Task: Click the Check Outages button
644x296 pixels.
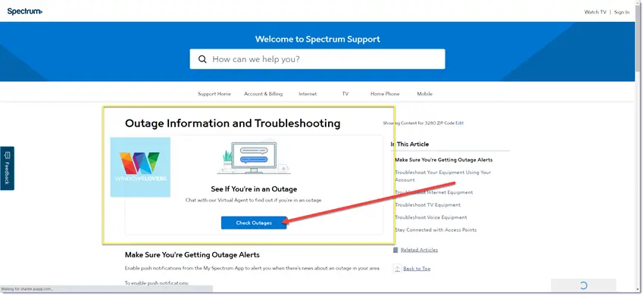Action: coord(254,223)
